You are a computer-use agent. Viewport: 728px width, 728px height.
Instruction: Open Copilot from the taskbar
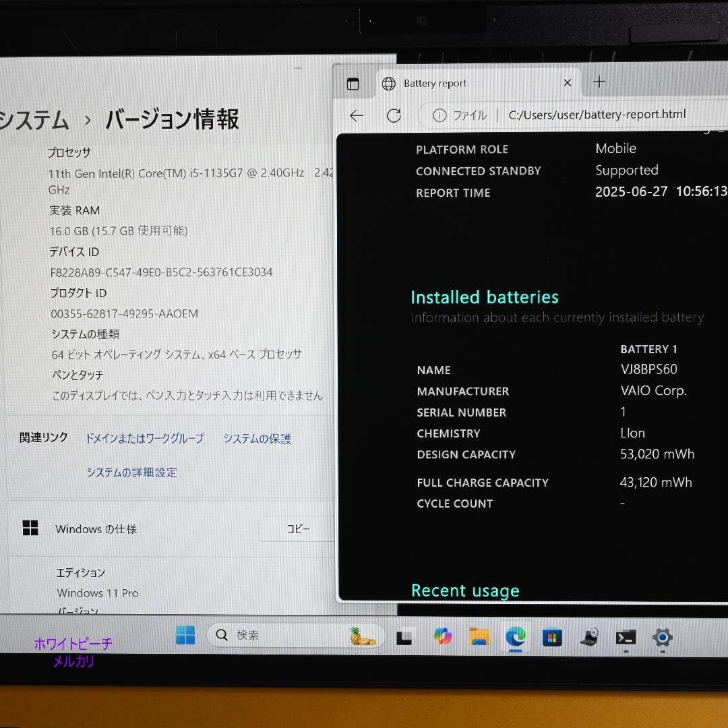443,635
